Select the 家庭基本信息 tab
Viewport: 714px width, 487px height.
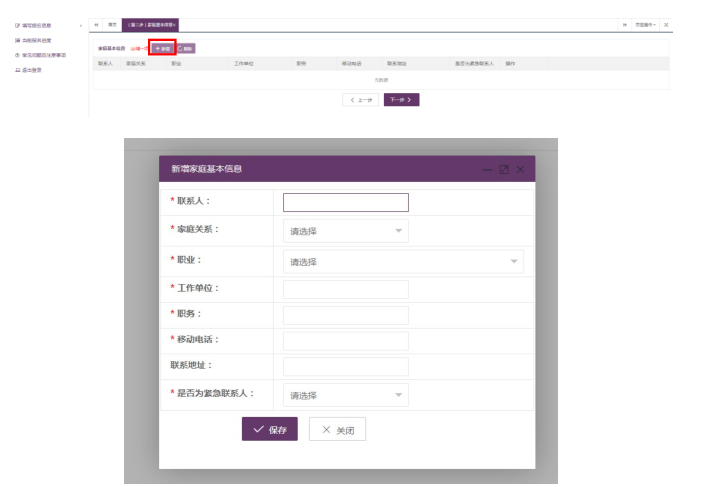pos(151,24)
